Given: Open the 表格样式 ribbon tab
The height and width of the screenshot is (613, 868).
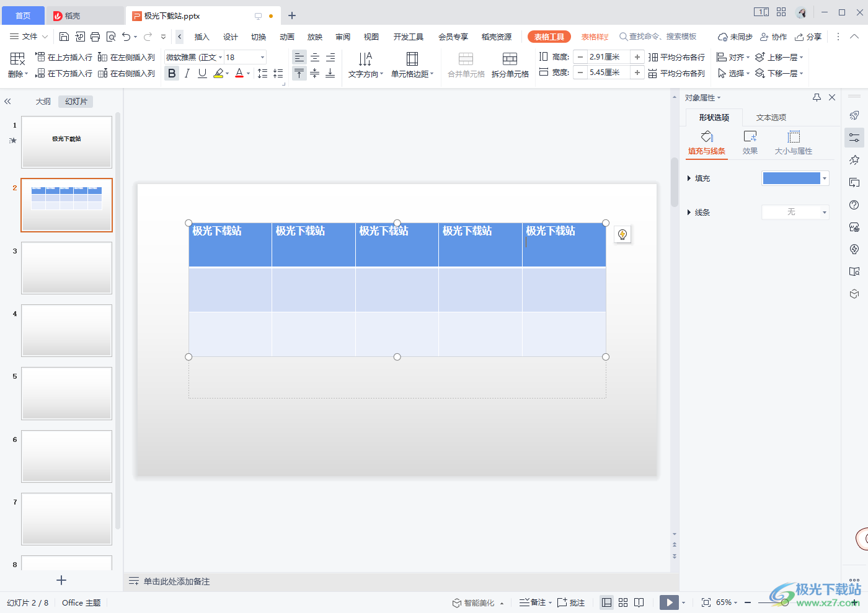Looking at the screenshot, I should pos(595,37).
